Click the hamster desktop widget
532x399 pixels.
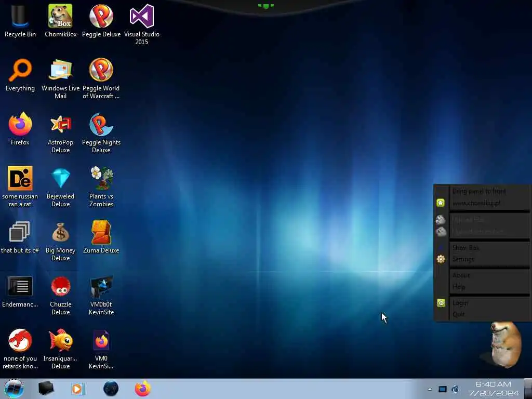pyautogui.click(x=505, y=344)
